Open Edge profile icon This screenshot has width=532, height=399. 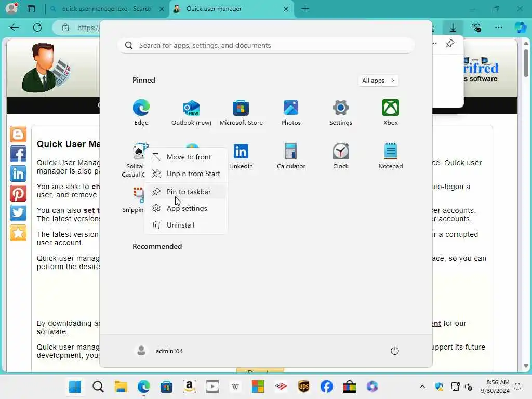coord(11,8)
